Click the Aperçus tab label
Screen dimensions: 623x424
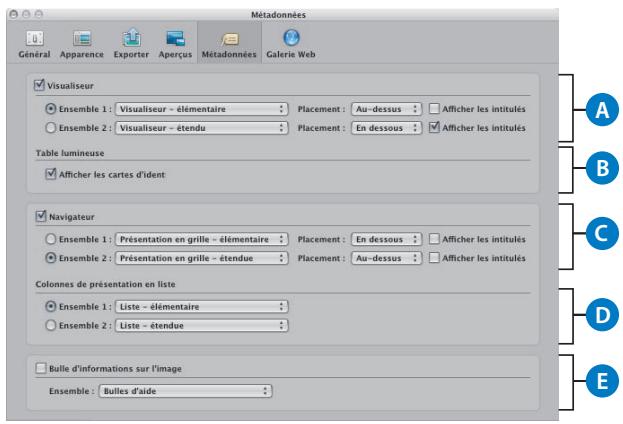[x=175, y=54]
